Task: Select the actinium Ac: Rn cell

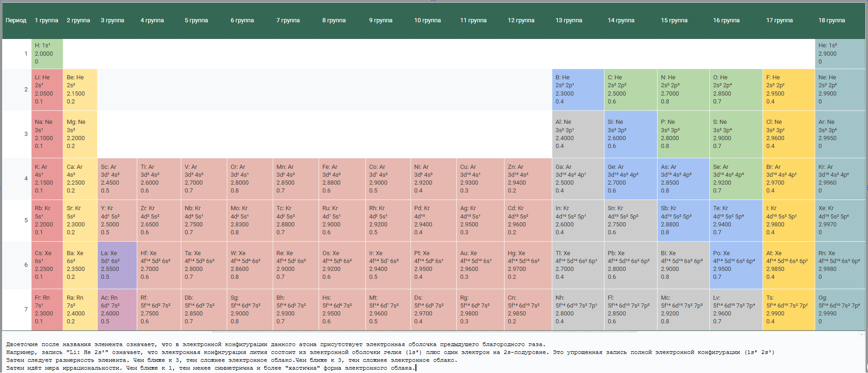Action: (x=117, y=309)
